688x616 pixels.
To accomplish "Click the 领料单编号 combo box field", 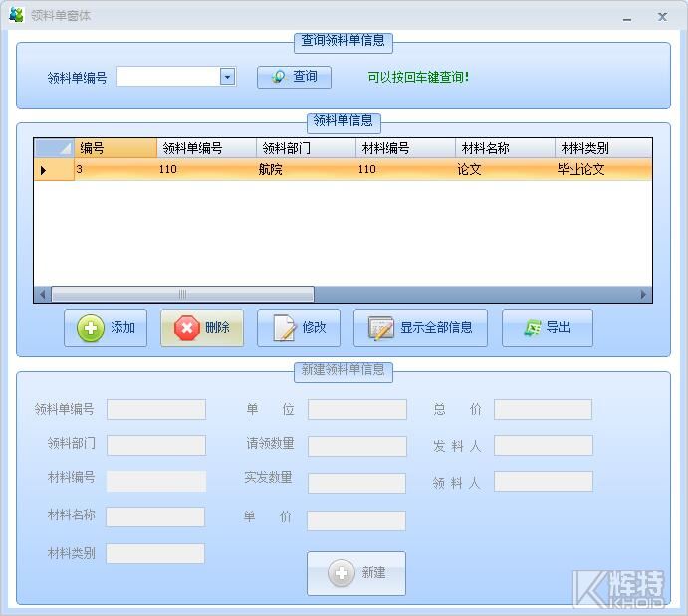I will tap(167, 77).
